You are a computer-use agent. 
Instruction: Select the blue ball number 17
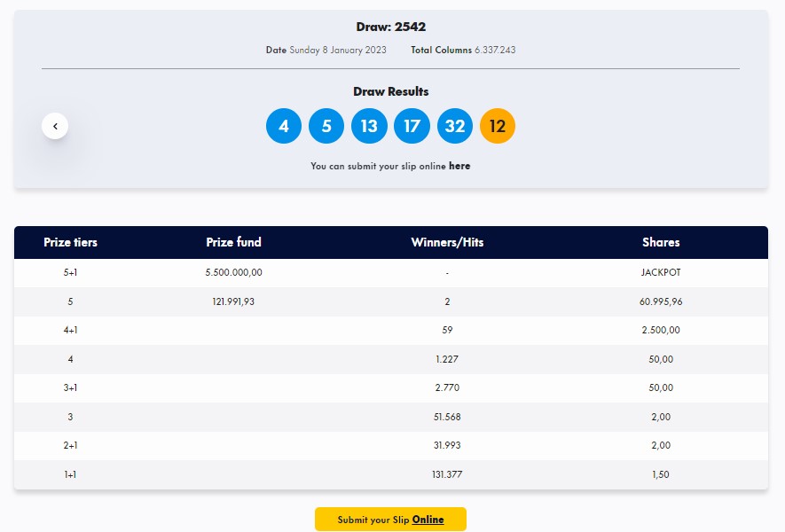pyautogui.click(x=412, y=126)
